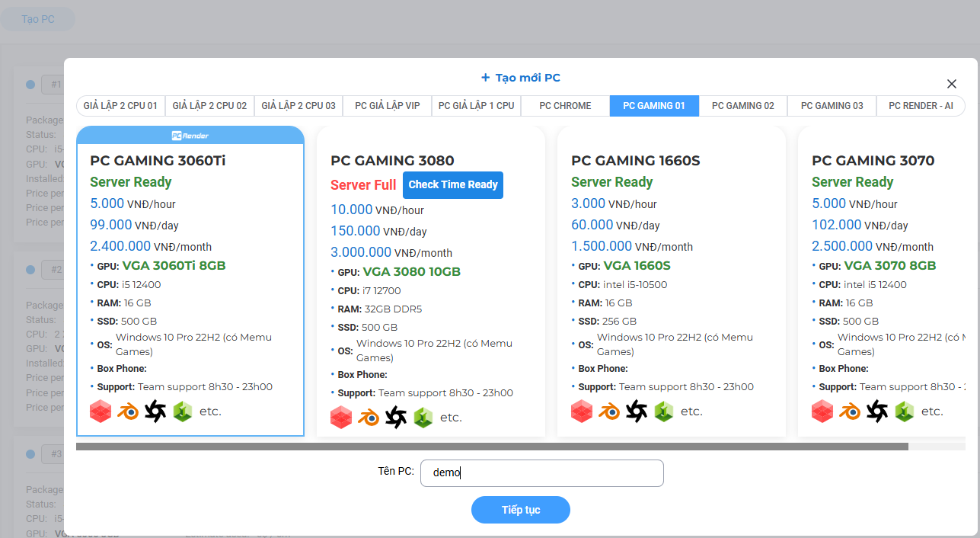The height and width of the screenshot is (538, 980).
Task: Switch to PC GAMING 02 tab
Action: point(742,106)
